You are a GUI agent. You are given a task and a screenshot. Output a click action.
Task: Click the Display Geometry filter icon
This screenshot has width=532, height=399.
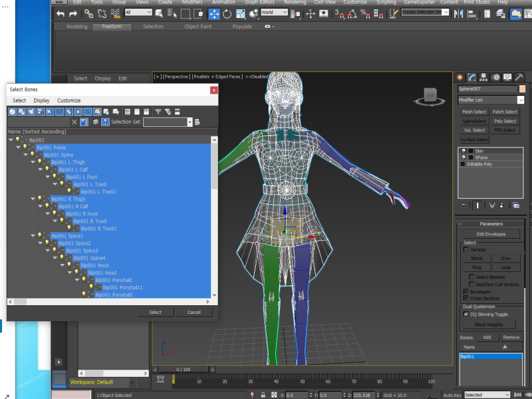tap(13, 112)
